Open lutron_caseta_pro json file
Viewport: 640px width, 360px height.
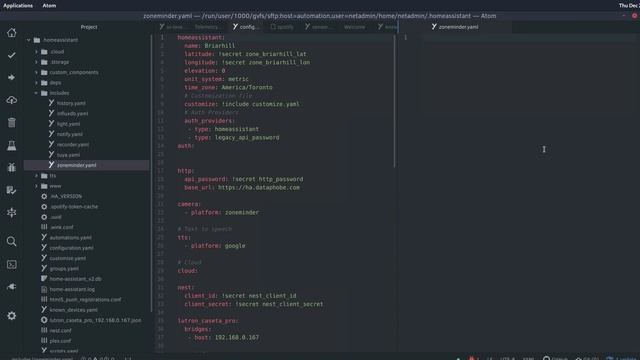pos(95,320)
